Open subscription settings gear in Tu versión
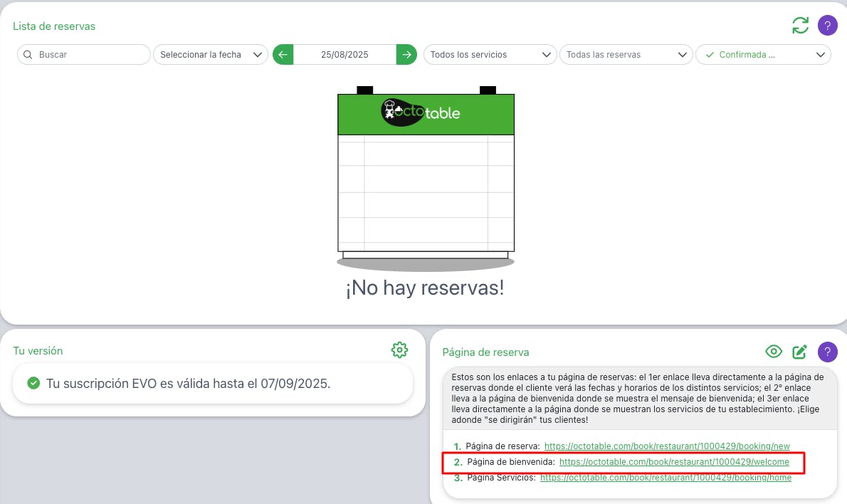Screen dimensions: 847x504 [399, 350]
